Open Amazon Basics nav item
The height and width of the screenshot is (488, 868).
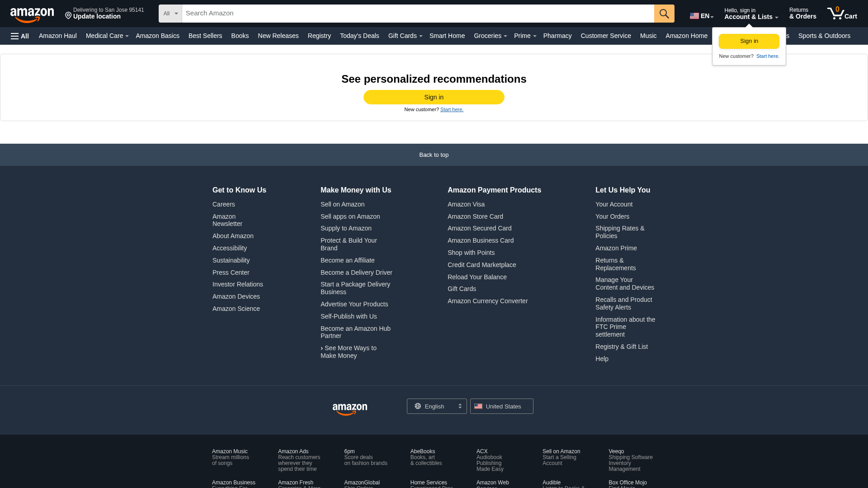coord(157,36)
